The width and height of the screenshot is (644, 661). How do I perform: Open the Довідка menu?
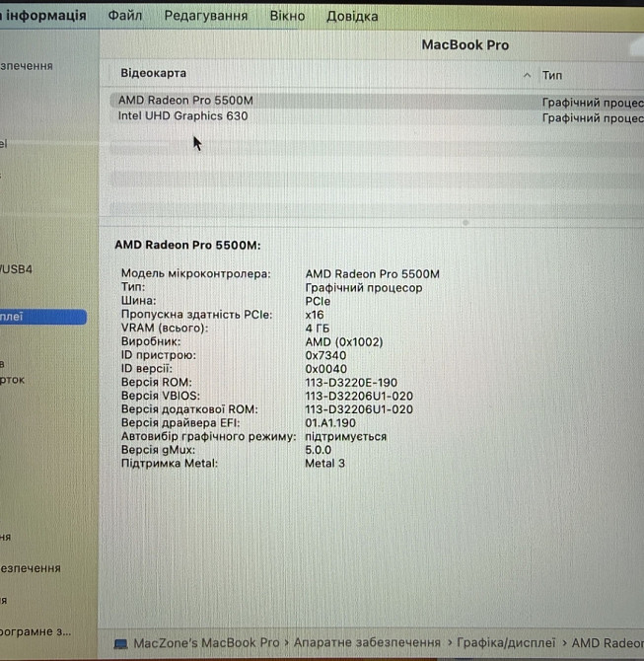(352, 17)
